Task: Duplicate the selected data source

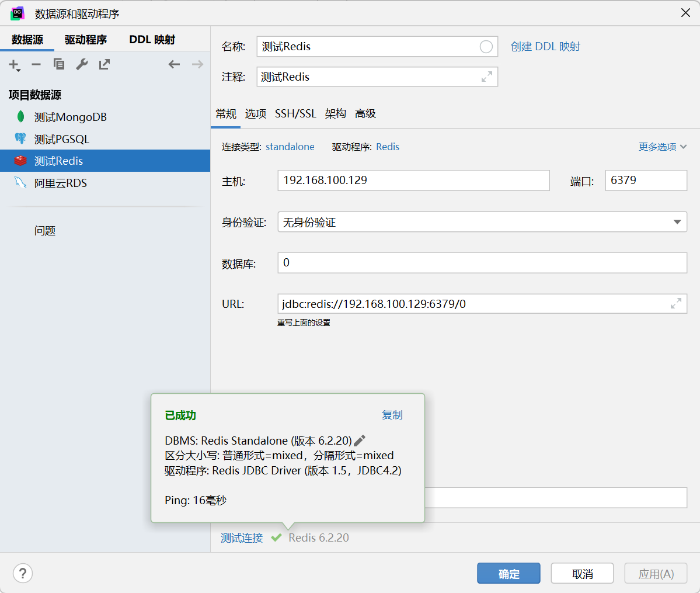Action: pos(59,64)
